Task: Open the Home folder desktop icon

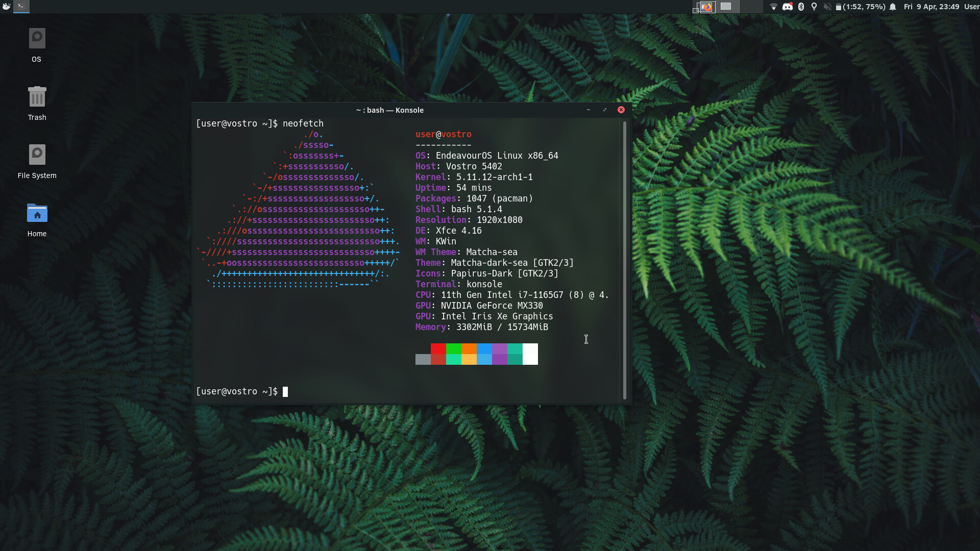Action: (37, 220)
